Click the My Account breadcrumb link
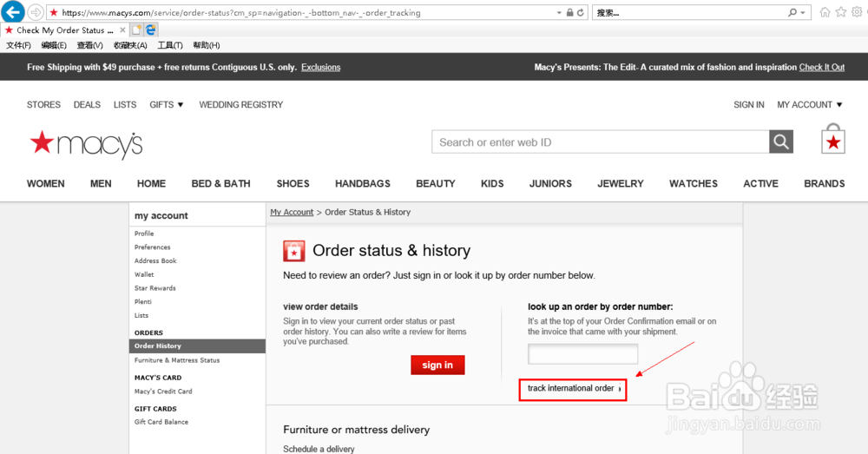The width and height of the screenshot is (868, 454). pos(292,212)
